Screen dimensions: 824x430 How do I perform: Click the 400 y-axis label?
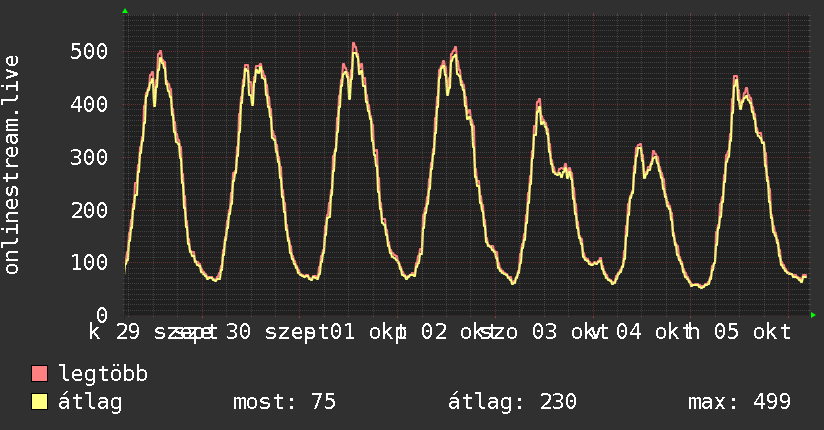(x=89, y=104)
